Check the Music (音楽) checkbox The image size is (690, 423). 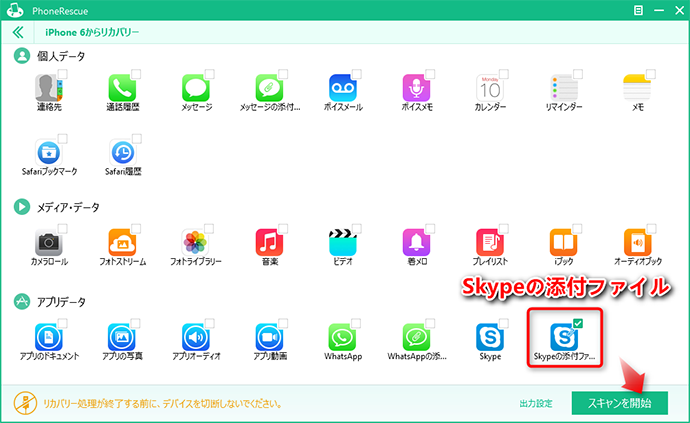[x=283, y=228]
